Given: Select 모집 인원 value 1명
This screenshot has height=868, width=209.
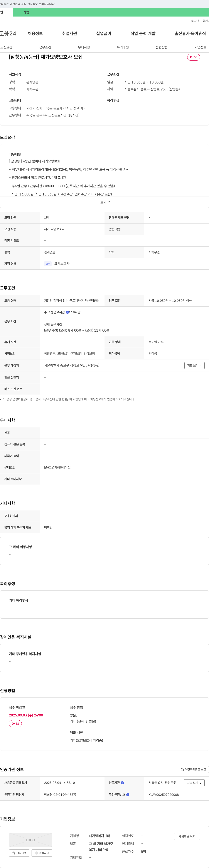Looking at the screenshot, I should coord(46,218).
